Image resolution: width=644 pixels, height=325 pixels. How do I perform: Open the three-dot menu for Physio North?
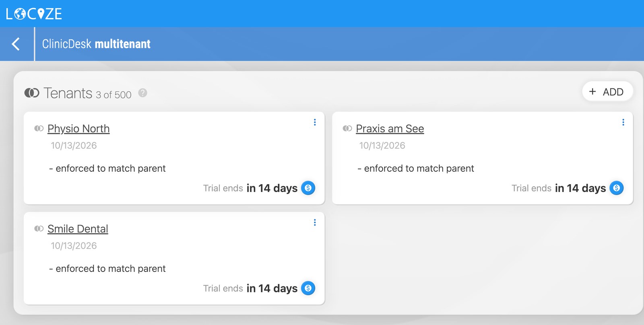coord(315,122)
